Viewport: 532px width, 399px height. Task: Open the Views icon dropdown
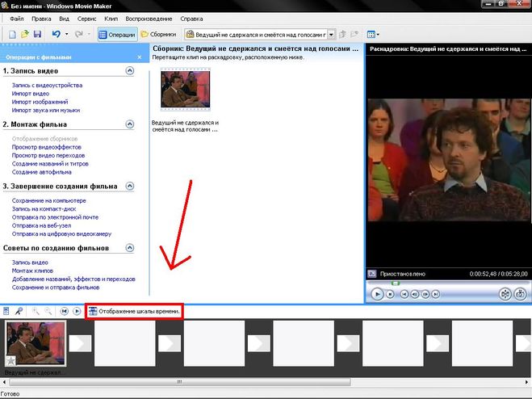point(373,34)
